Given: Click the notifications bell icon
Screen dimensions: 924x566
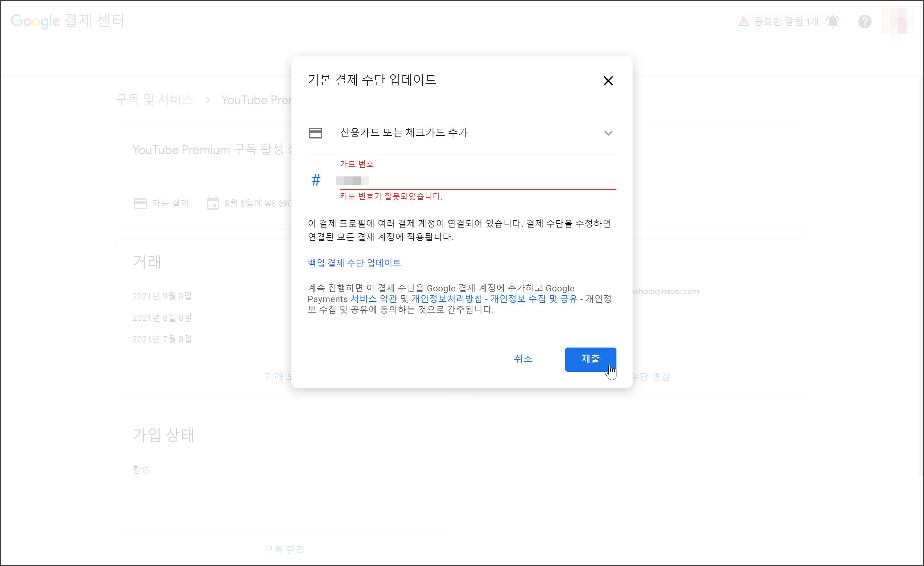Looking at the screenshot, I should (x=832, y=22).
